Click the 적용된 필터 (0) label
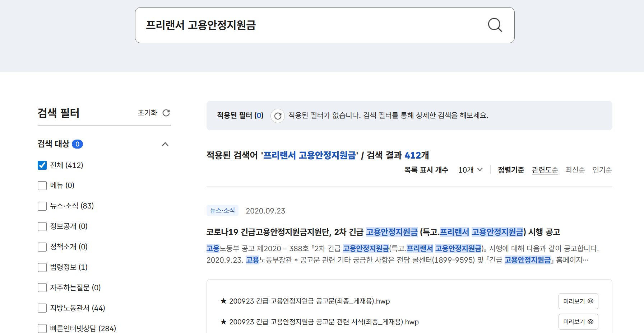Screen dimensions: 644x333 [240, 115]
